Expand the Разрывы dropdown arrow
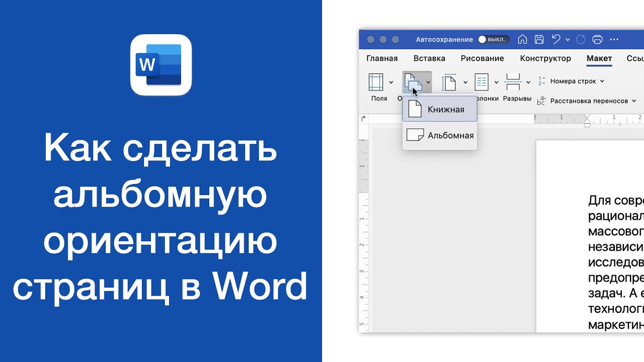Viewport: 644px width, 362px height. pyautogui.click(x=528, y=82)
